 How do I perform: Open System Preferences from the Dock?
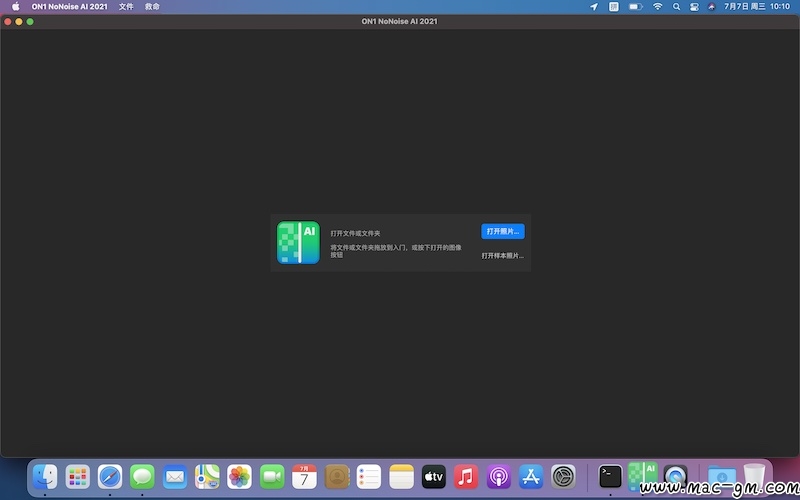coord(563,477)
